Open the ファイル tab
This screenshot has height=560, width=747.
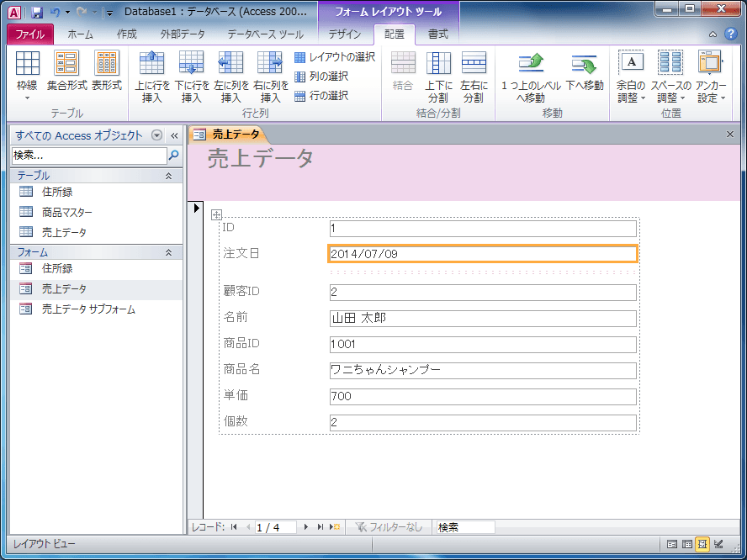tap(30, 34)
